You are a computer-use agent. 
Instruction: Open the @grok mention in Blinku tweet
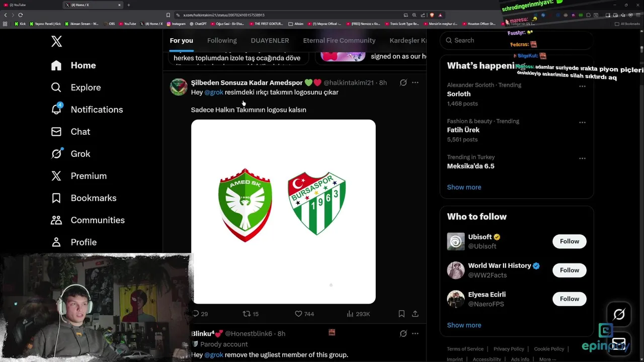tap(214, 355)
